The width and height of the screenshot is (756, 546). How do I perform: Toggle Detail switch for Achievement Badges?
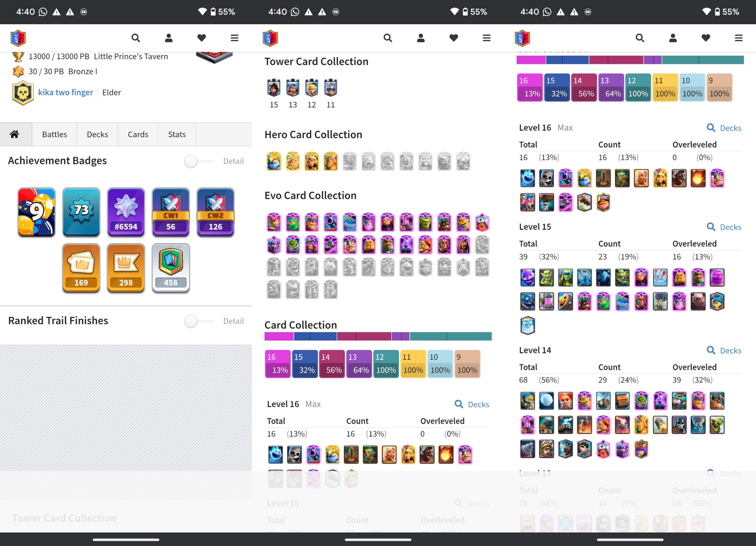point(199,161)
